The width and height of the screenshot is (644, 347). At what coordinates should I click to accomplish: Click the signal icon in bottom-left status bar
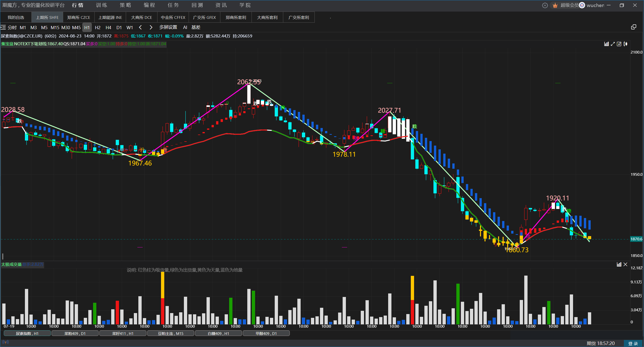click(6, 342)
